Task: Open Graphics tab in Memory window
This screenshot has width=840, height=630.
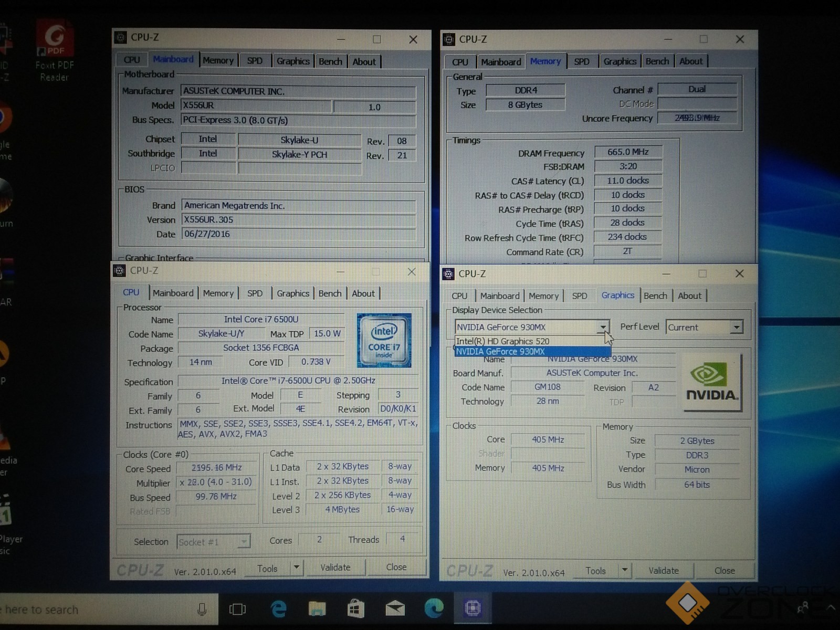Action: pos(619,61)
